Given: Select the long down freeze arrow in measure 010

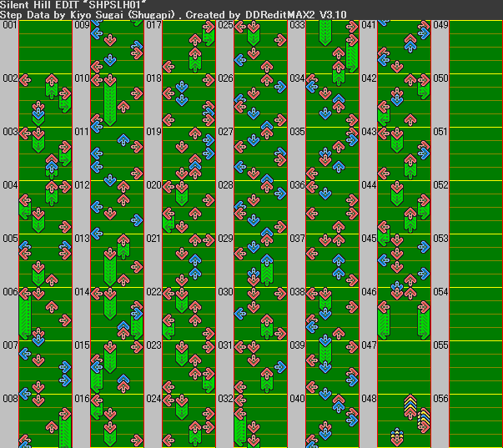Looking at the screenshot, I should (x=110, y=100).
